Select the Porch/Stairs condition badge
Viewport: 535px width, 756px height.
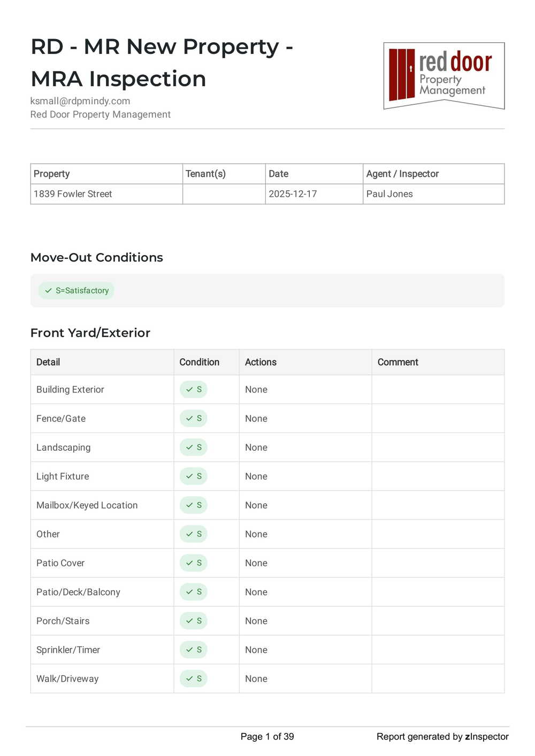click(x=193, y=621)
